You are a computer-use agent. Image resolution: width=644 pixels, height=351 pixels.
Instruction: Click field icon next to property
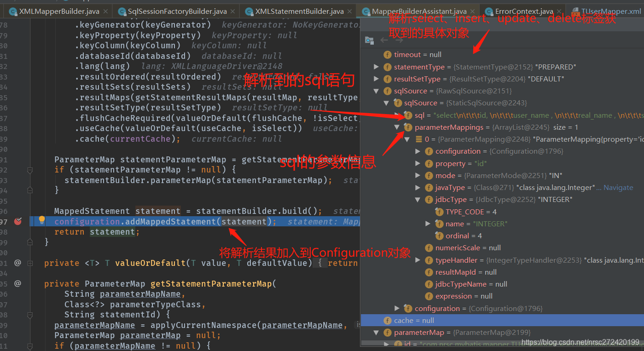(x=429, y=163)
